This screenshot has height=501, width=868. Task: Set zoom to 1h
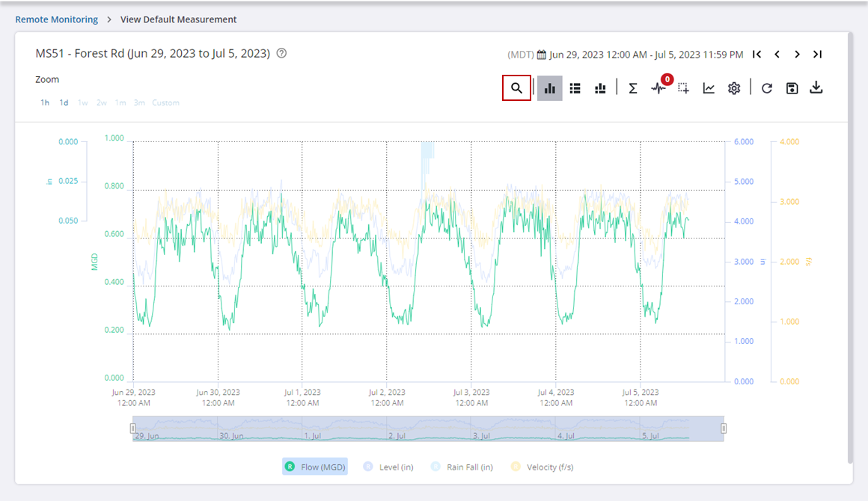45,103
